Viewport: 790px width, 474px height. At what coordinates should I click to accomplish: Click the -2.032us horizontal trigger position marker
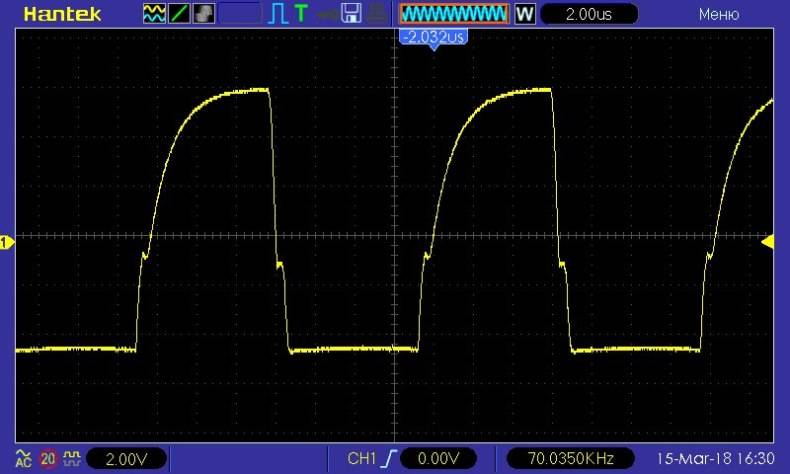pyautogui.click(x=434, y=38)
